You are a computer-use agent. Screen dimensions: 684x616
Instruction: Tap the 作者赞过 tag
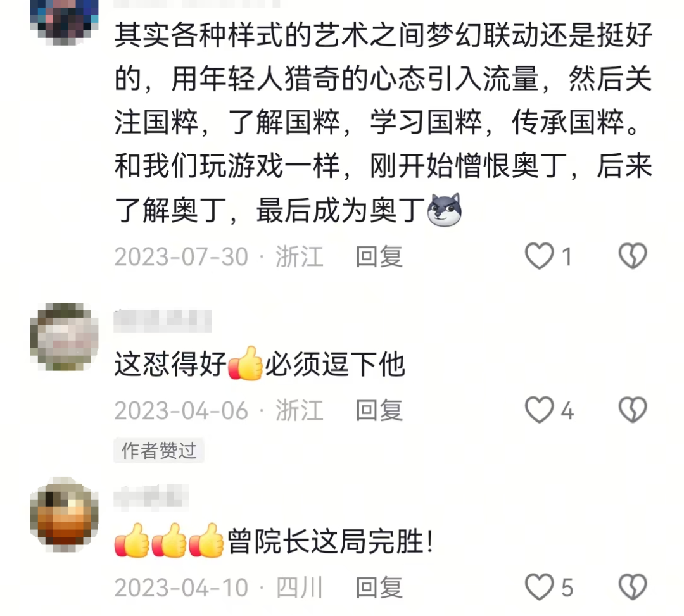coord(159,450)
